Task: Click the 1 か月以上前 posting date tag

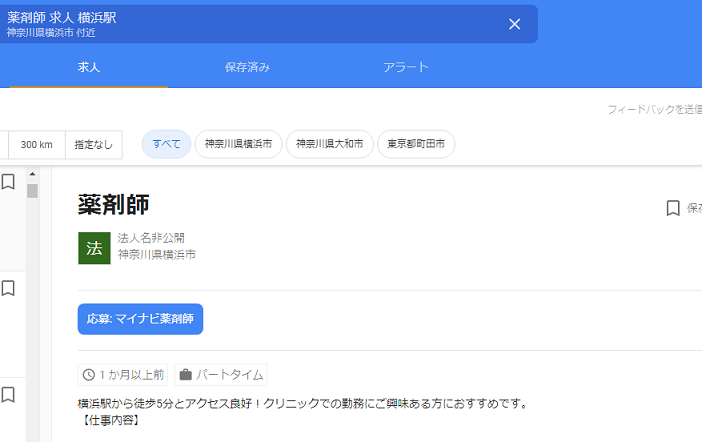Action: pos(123,375)
